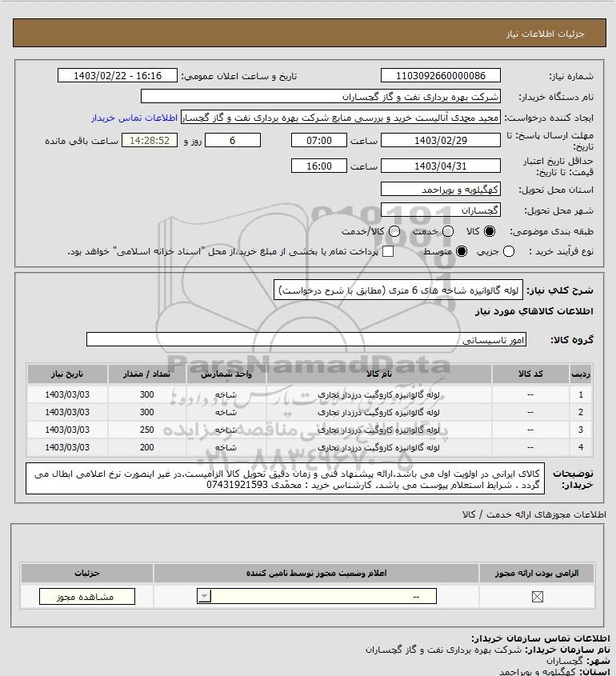Click quantity 300 in row 1
This screenshot has height=676, width=616.
click(146, 394)
